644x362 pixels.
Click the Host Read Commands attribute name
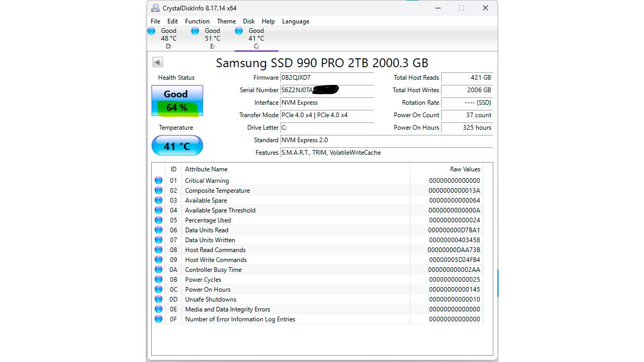point(215,250)
